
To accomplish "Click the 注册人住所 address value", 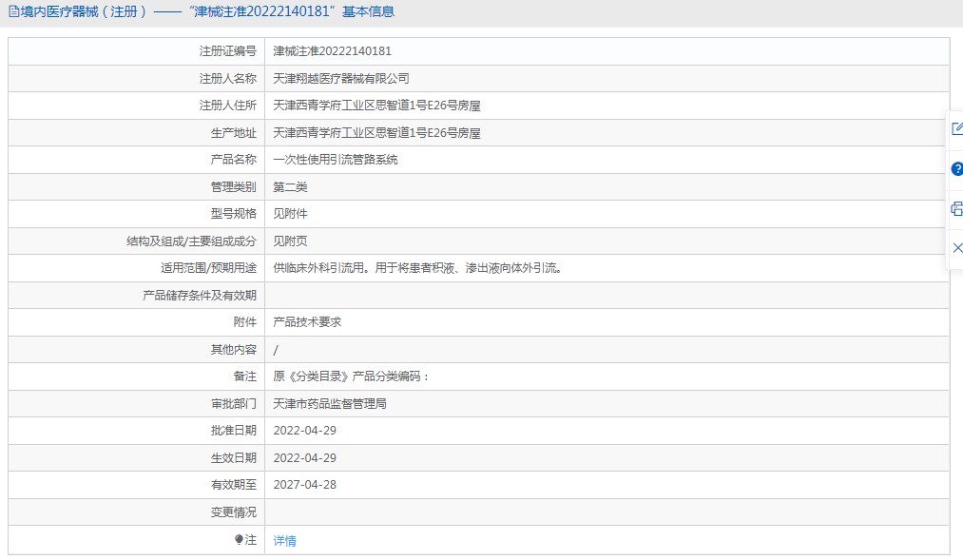I will click(376, 106).
